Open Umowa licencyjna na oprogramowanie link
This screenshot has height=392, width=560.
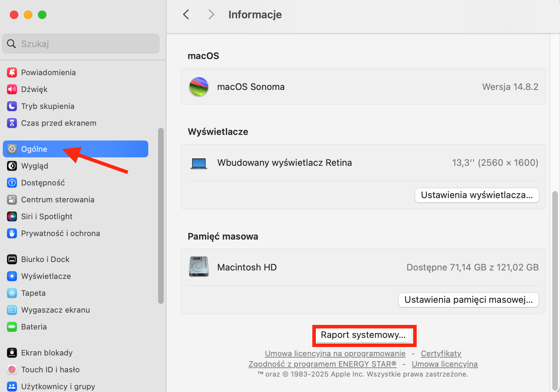pyautogui.click(x=335, y=353)
